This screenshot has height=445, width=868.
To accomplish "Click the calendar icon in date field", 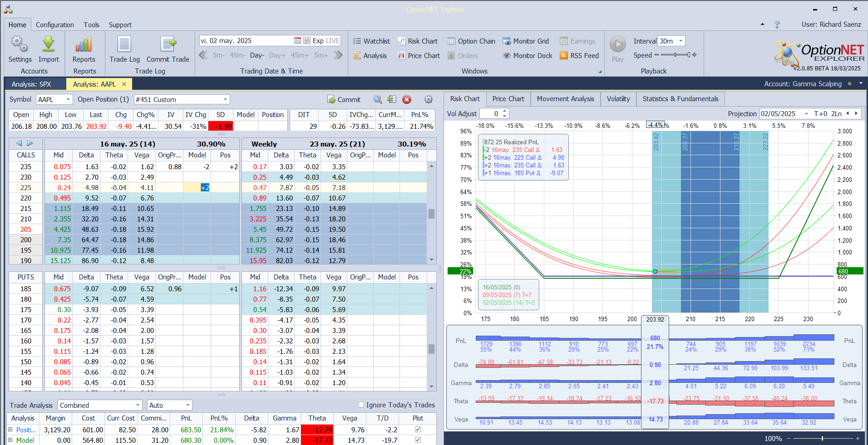I will coord(297,41).
